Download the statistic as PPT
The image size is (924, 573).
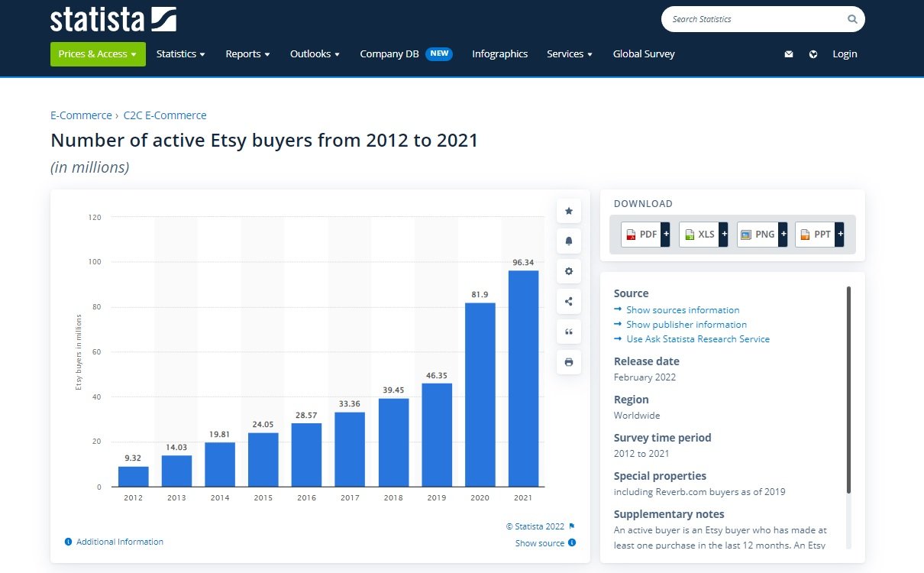pyautogui.click(x=819, y=235)
